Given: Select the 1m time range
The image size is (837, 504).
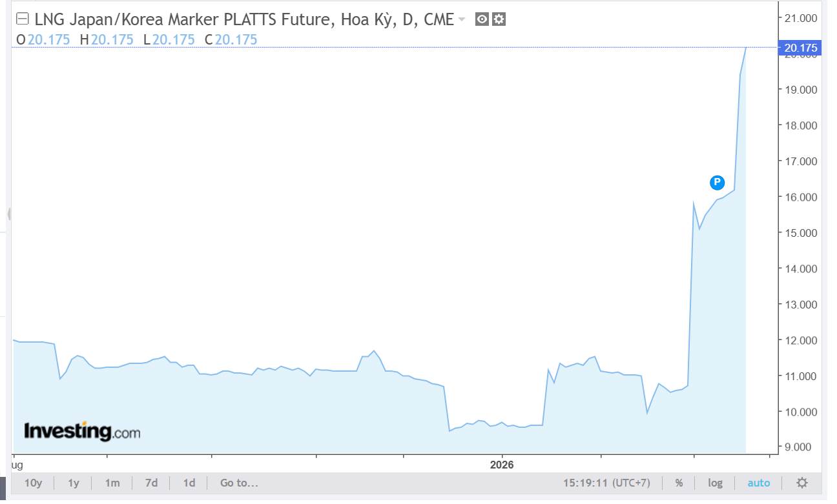Looking at the screenshot, I should (x=112, y=483).
